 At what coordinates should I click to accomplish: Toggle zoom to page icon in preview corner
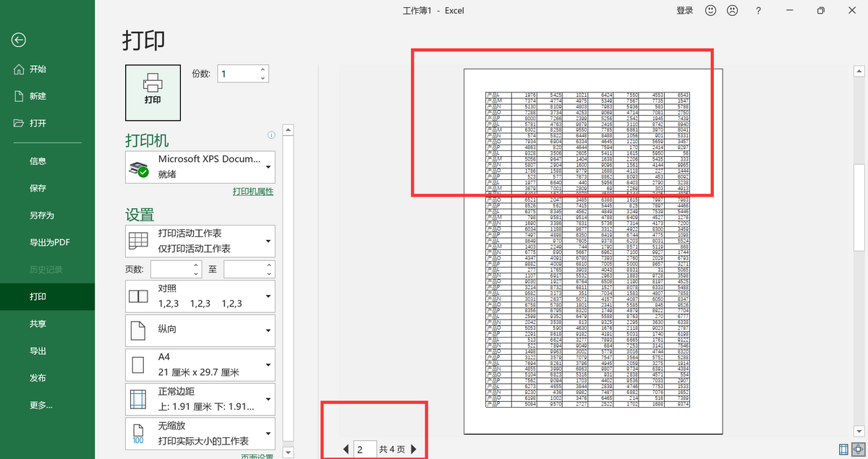(857, 449)
